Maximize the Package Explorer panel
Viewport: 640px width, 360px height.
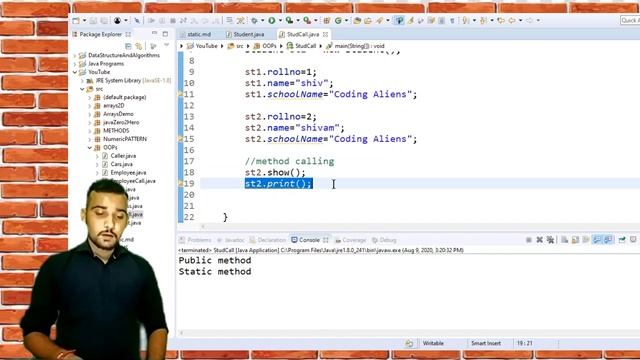click(165, 34)
